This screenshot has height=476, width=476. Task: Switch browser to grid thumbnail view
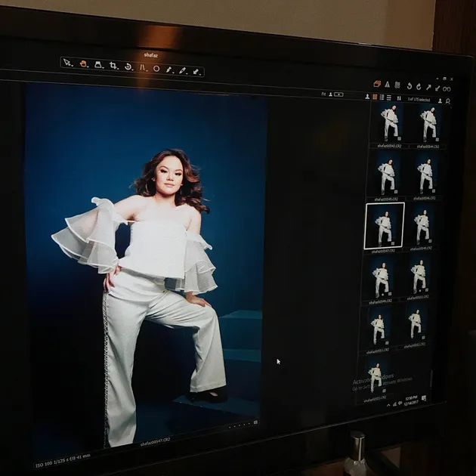pos(376,97)
